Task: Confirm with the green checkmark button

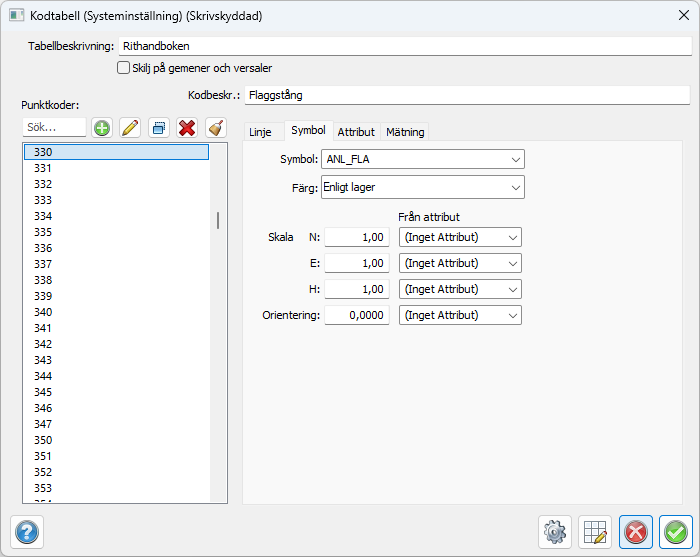Action: pos(676,532)
